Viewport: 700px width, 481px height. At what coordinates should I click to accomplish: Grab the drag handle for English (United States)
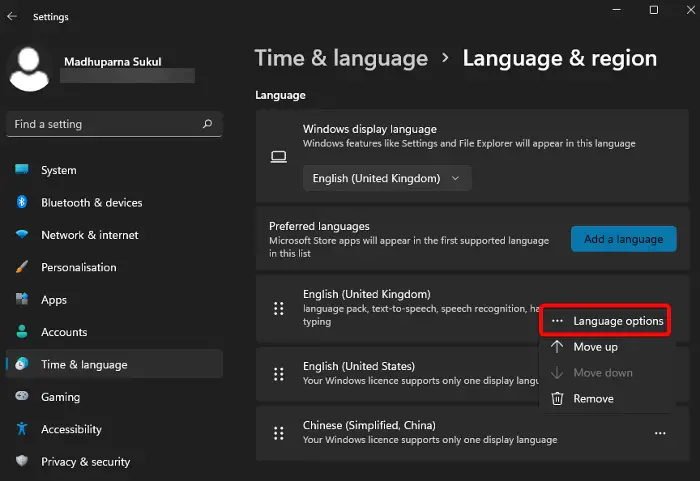[x=279, y=374]
